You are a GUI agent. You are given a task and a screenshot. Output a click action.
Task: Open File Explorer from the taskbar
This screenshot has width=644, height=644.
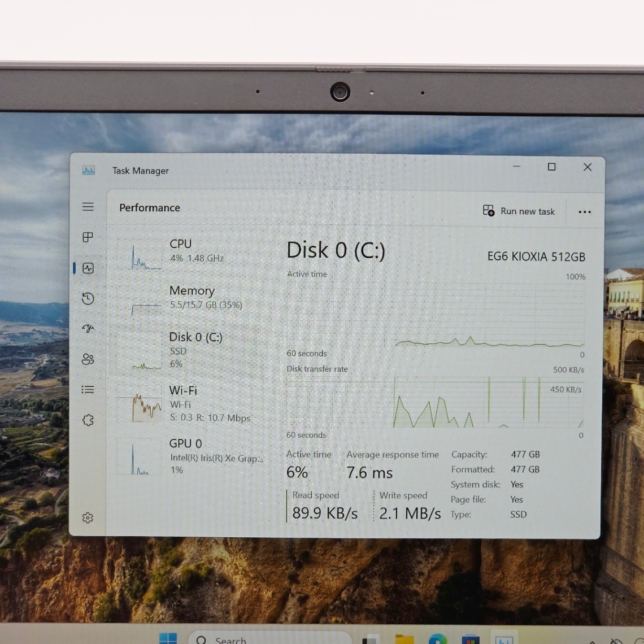click(404, 639)
